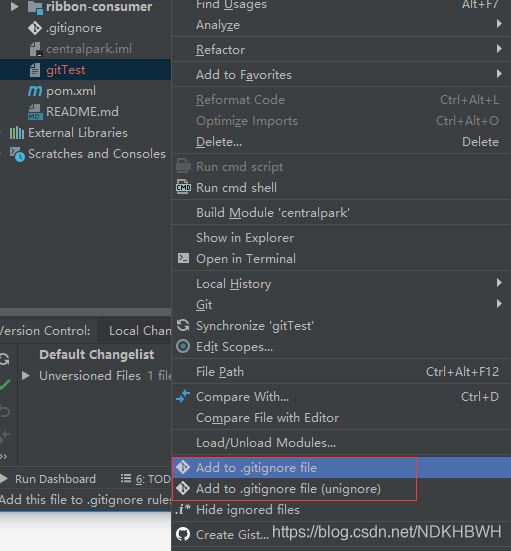
Task: Expand Local History submenu arrow
Action: (x=499, y=283)
